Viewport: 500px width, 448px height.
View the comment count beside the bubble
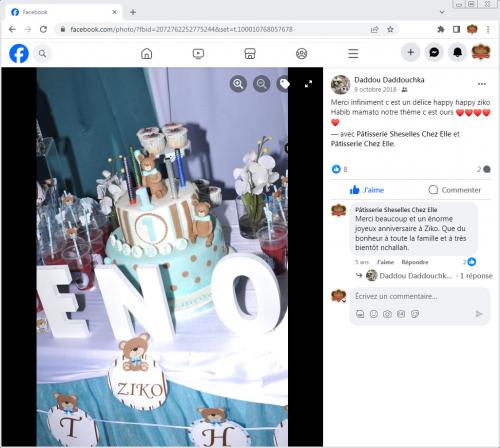[x=483, y=169]
